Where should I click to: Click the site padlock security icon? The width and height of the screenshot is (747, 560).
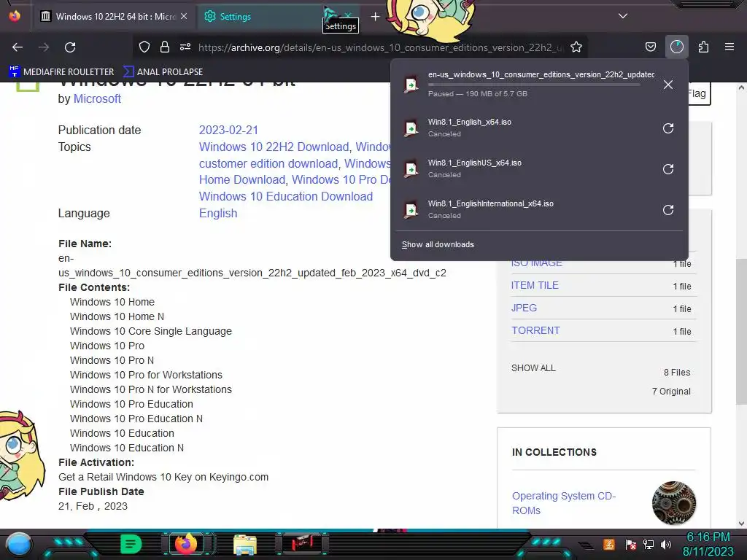coord(165,47)
